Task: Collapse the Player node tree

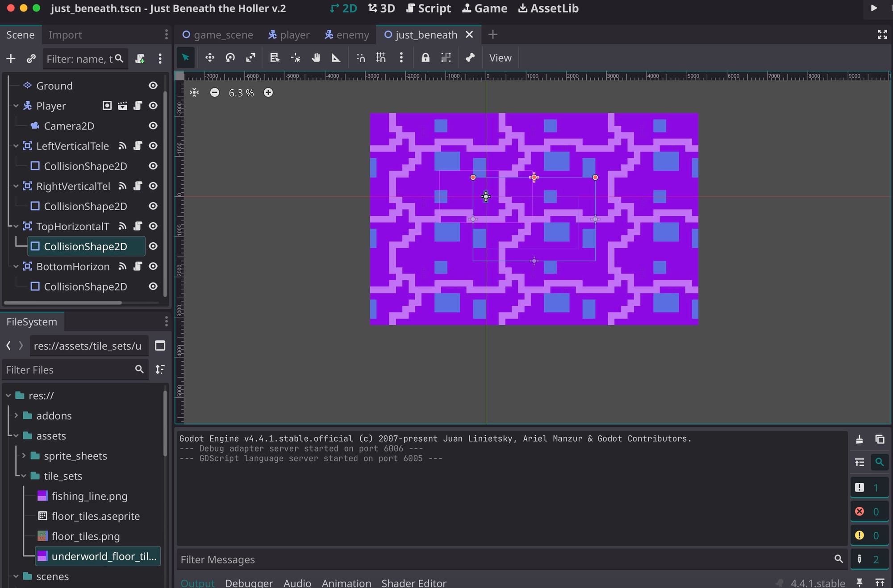Action: click(x=16, y=106)
